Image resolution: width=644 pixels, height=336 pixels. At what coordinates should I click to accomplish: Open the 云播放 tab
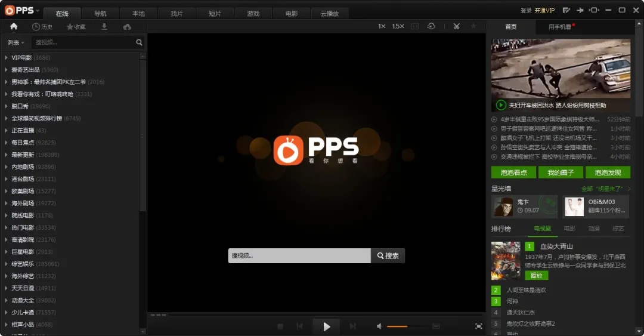(330, 14)
